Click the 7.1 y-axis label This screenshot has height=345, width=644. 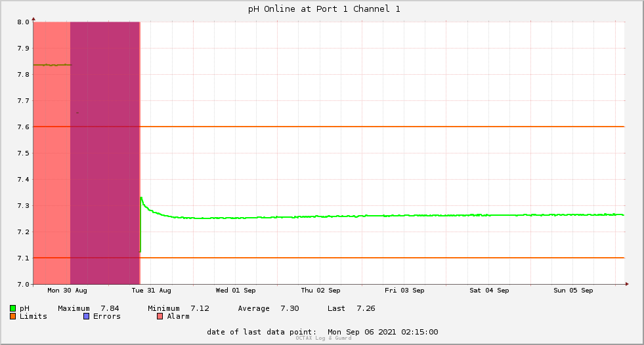24,258
